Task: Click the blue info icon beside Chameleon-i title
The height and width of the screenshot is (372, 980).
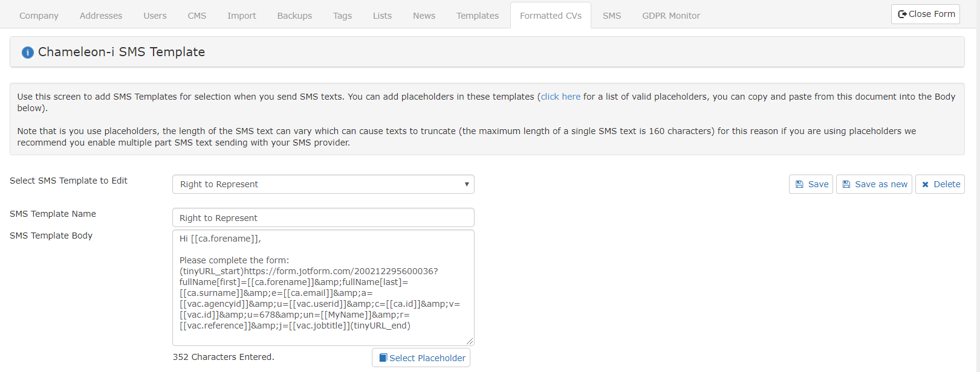Action: click(x=28, y=53)
